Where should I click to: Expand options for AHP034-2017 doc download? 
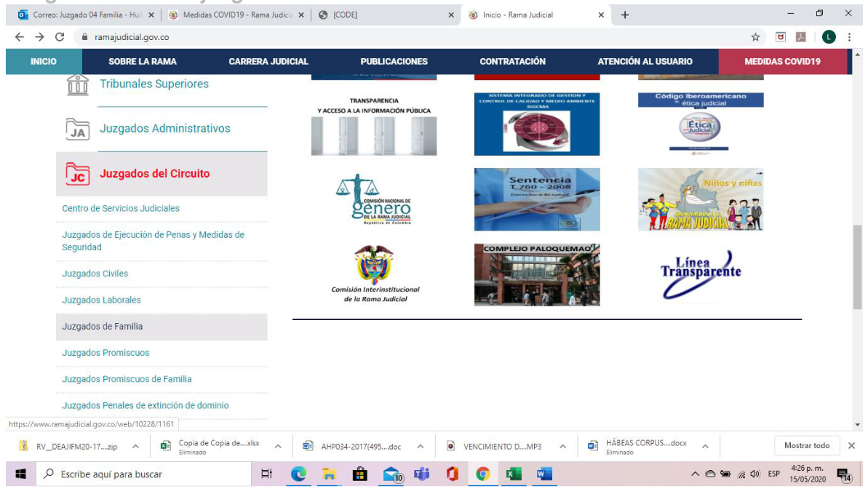pos(420,447)
